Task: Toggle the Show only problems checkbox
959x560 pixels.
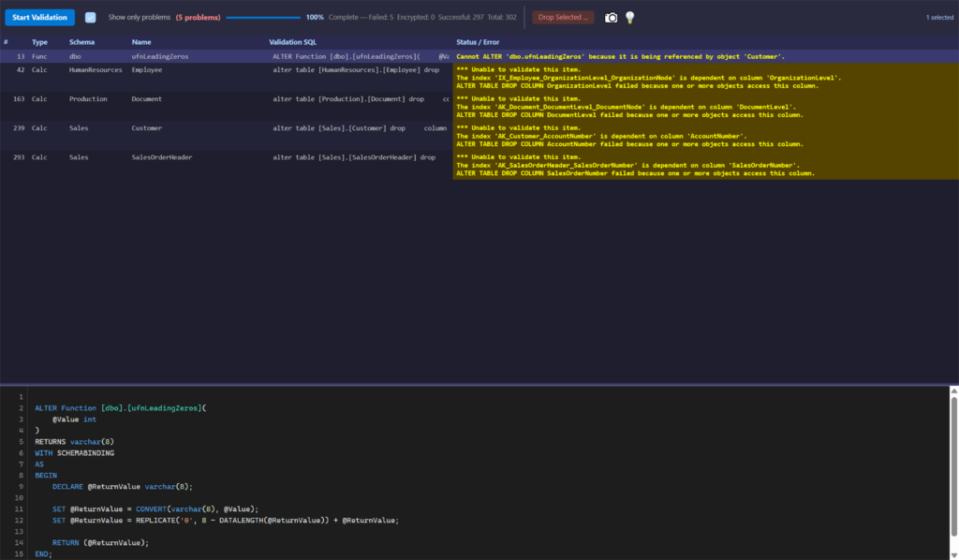Action: pyautogui.click(x=90, y=18)
